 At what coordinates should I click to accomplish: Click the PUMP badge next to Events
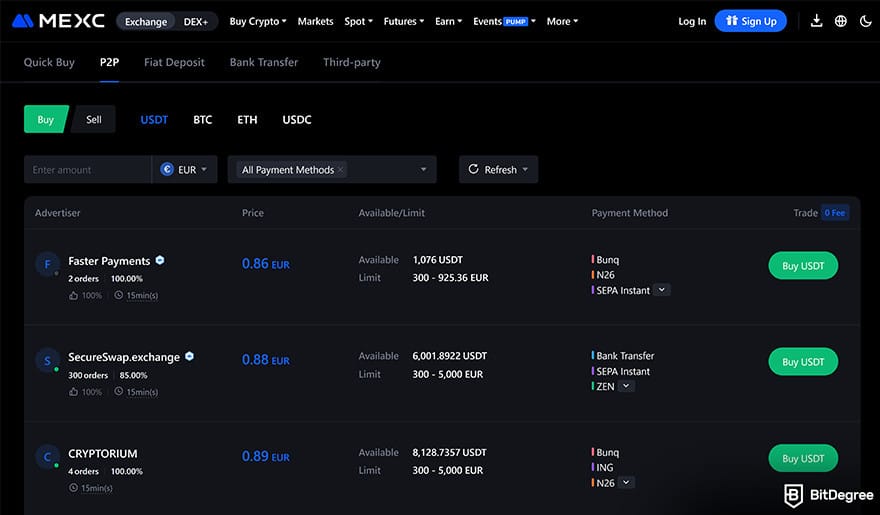click(x=515, y=22)
